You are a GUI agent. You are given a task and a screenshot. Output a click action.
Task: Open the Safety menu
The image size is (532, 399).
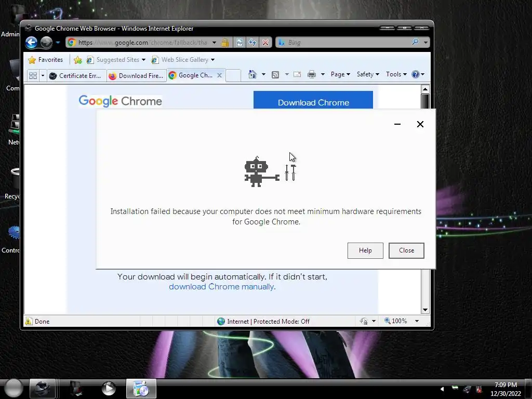tap(368, 74)
